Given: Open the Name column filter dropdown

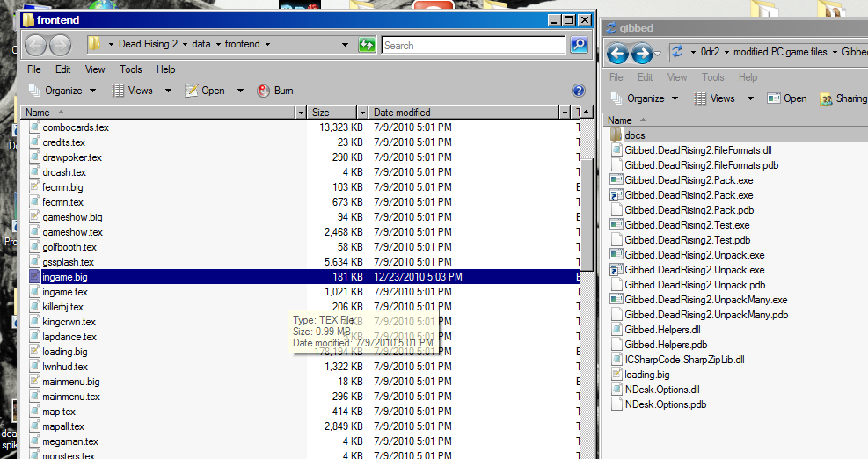Looking at the screenshot, I should click(x=301, y=113).
